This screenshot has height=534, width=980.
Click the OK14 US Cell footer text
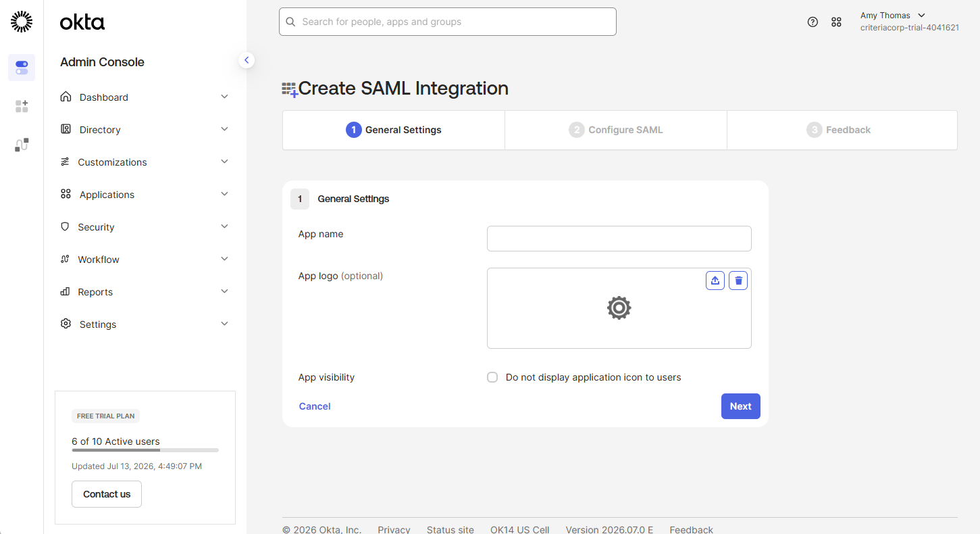coord(520,529)
